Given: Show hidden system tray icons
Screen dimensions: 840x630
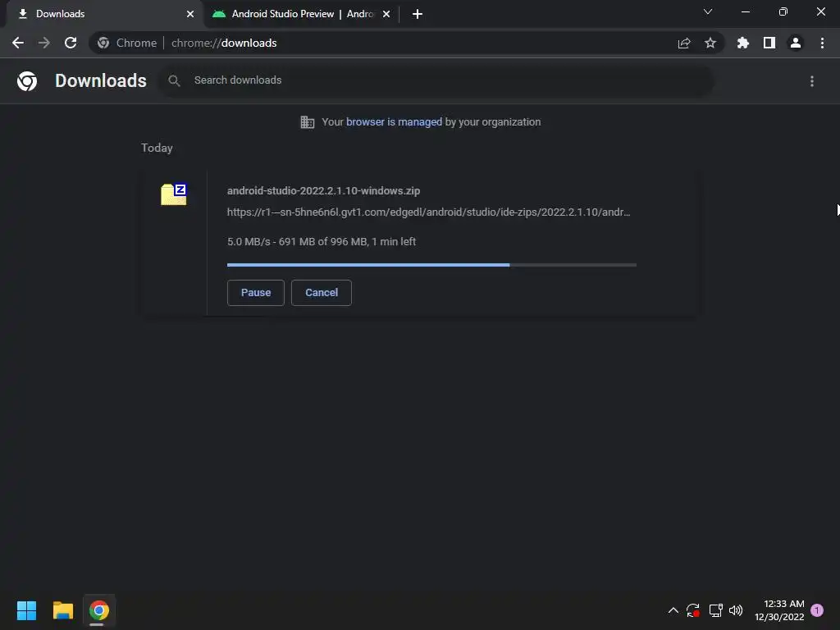Looking at the screenshot, I should point(673,610).
